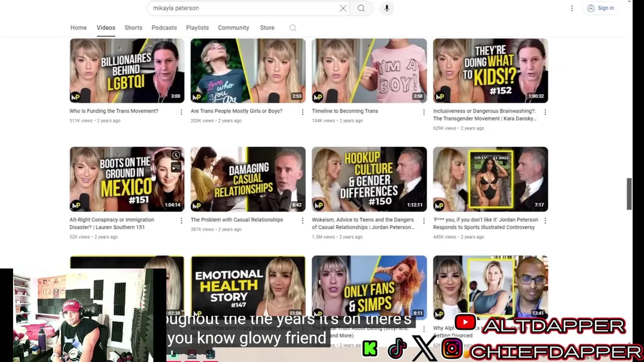The width and height of the screenshot is (644, 362).
Task: Open options menu for 'Timeline to Becoming Trans'
Action: tap(424, 112)
